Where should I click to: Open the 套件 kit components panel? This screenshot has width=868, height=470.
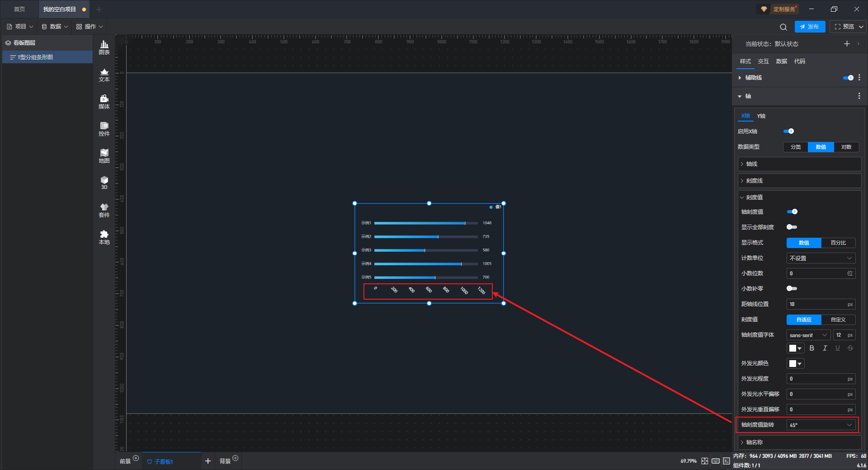point(104,210)
